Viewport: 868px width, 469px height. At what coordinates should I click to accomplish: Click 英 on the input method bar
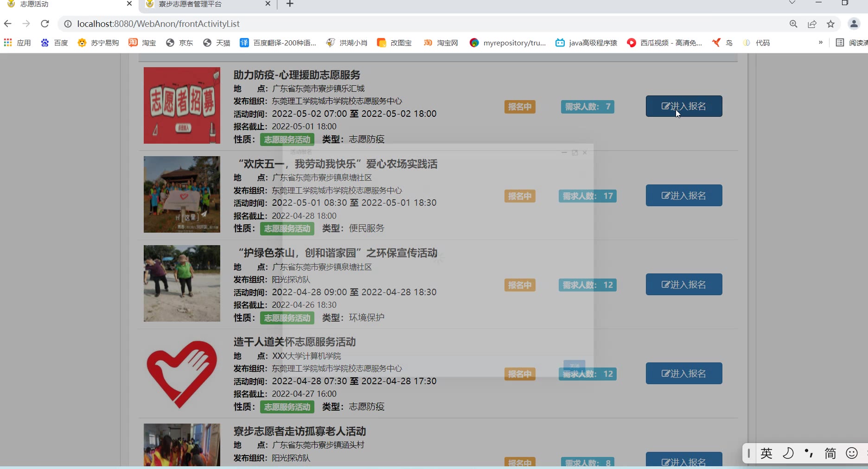coord(766,453)
